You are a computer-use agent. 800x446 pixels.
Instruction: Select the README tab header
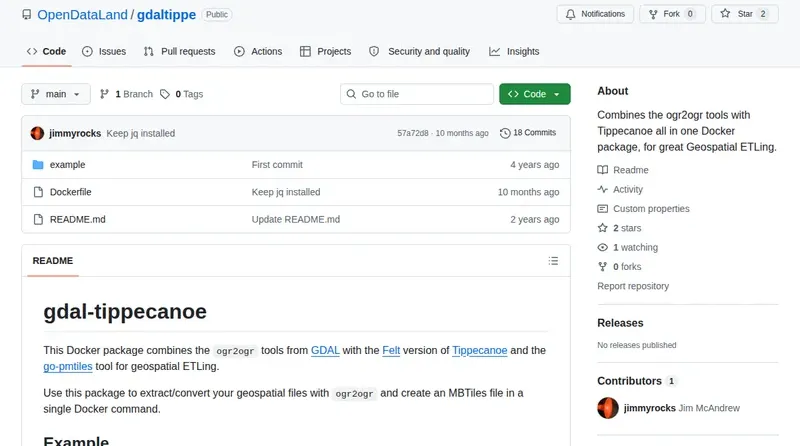[x=53, y=261]
